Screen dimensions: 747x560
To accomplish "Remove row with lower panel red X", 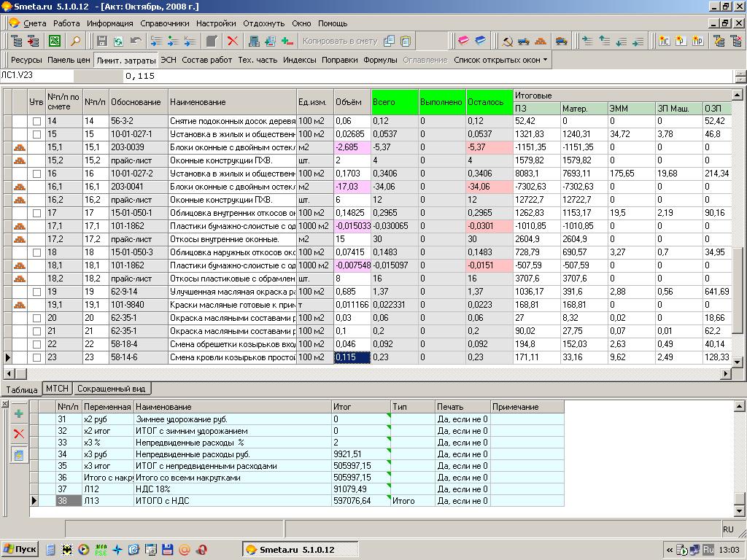I will [x=18, y=433].
